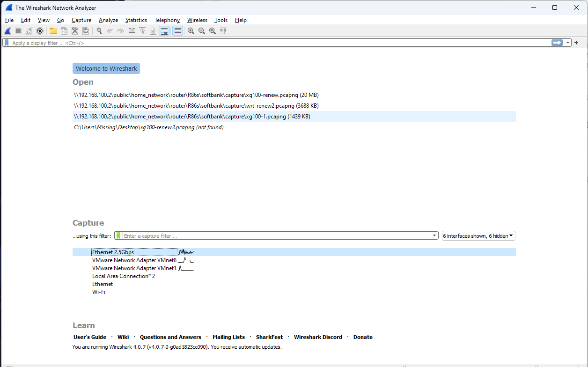This screenshot has height=367, width=588.
Task: Select the plain Ethernet interface
Action: click(294, 284)
